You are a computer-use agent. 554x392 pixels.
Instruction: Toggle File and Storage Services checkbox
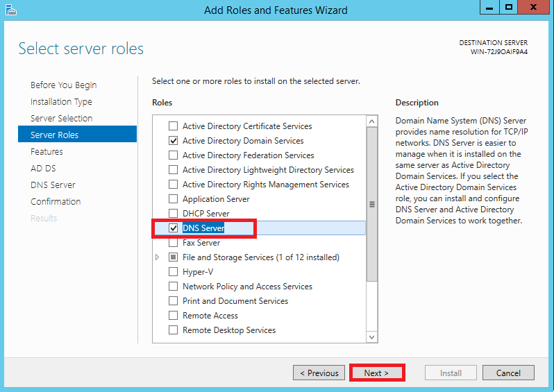click(x=173, y=257)
